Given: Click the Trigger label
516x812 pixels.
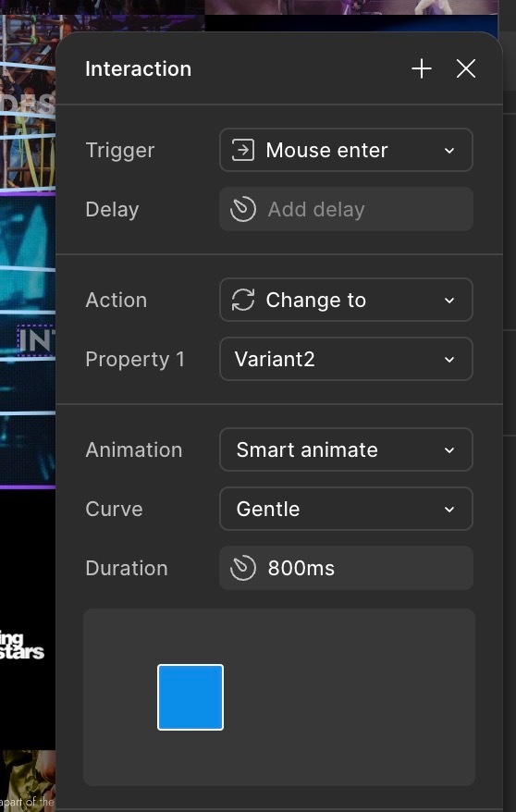Looking at the screenshot, I should (120, 151).
